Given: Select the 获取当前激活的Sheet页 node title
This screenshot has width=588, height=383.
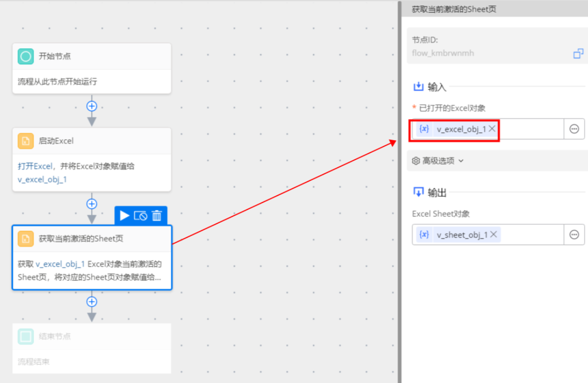Looking at the screenshot, I should tap(81, 239).
